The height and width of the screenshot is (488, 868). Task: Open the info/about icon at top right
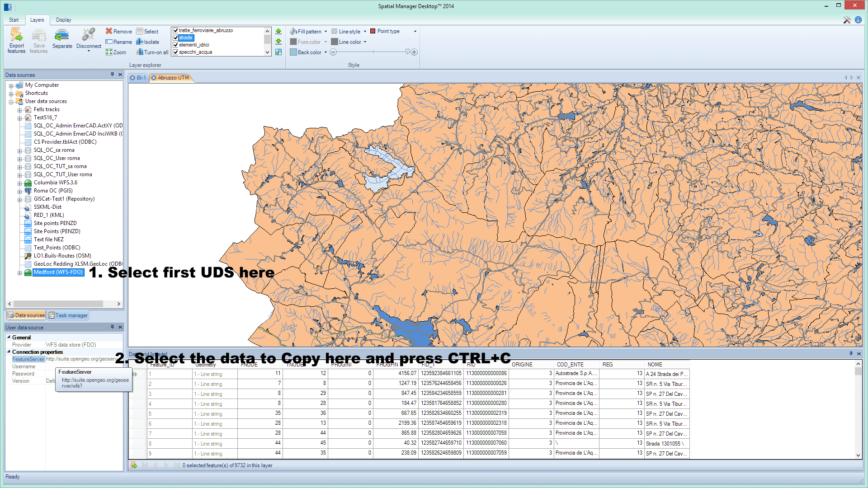pyautogui.click(x=858, y=20)
